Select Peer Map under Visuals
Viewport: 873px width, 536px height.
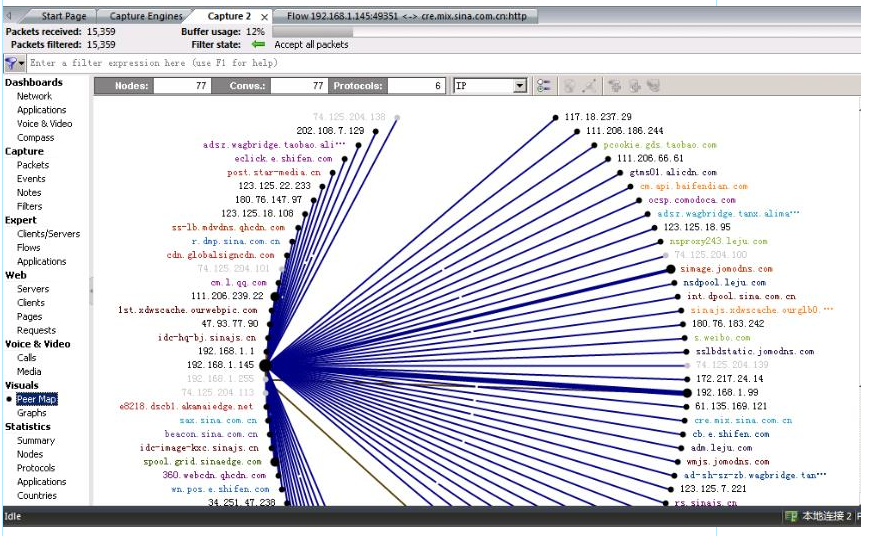pyautogui.click(x=36, y=399)
